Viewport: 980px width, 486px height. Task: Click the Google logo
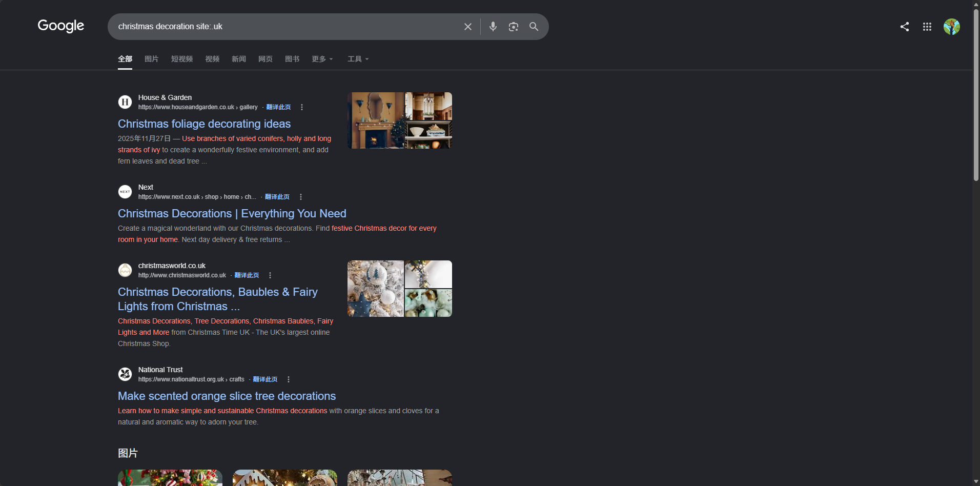point(61,26)
